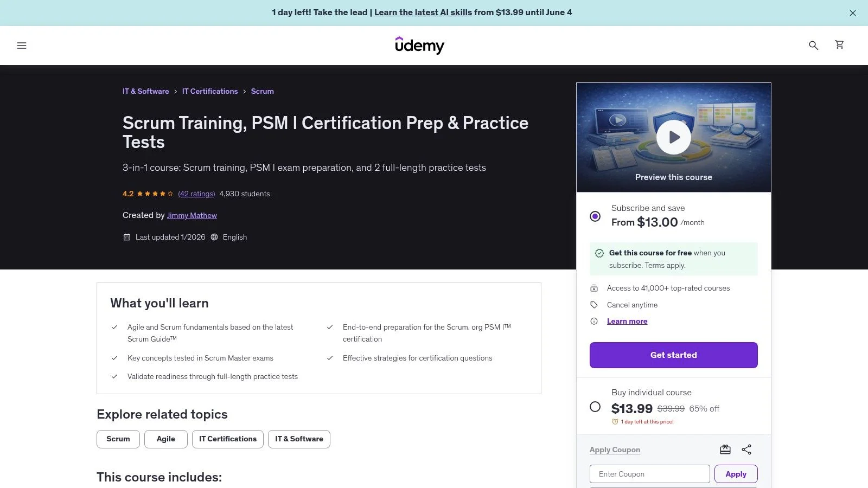Click the icon beside Access to 41,000+ courses
Image resolution: width=868 pixels, height=488 pixels.
click(x=594, y=288)
